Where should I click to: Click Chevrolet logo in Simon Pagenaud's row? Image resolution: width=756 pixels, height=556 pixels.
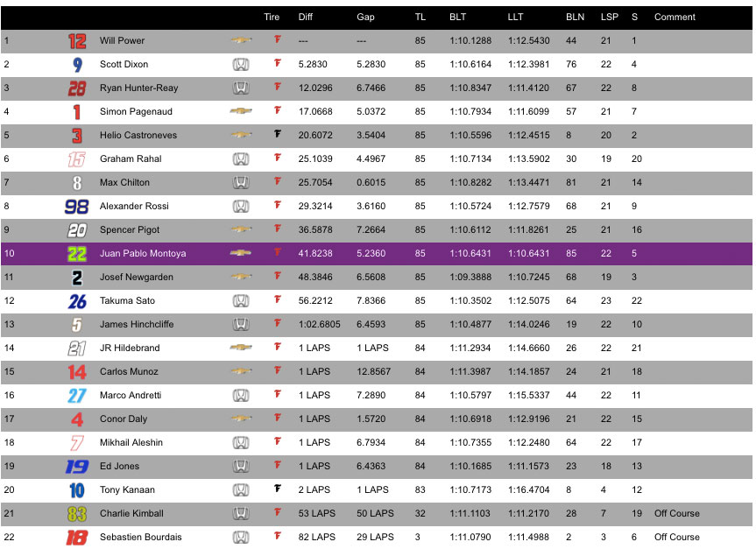point(241,111)
